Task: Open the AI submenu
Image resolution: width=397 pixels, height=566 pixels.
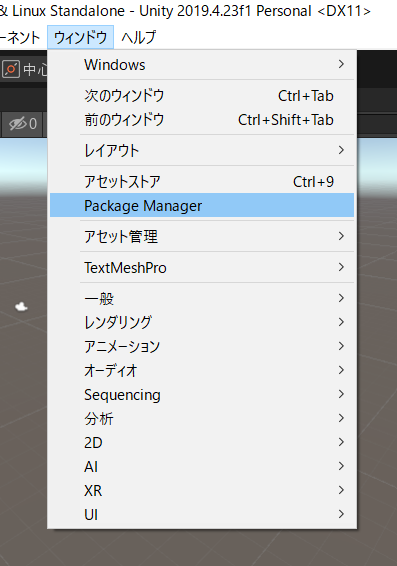Action: 202,466
